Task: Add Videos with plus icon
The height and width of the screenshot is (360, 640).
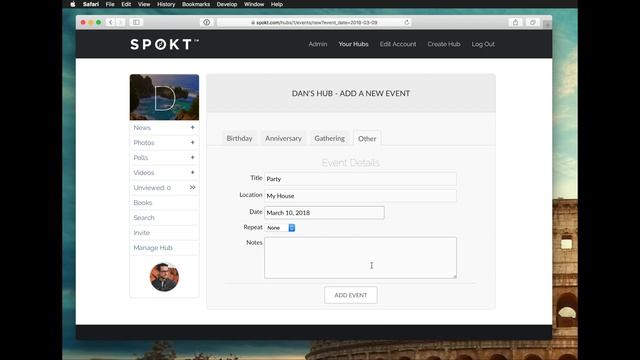Action: pos(192,172)
